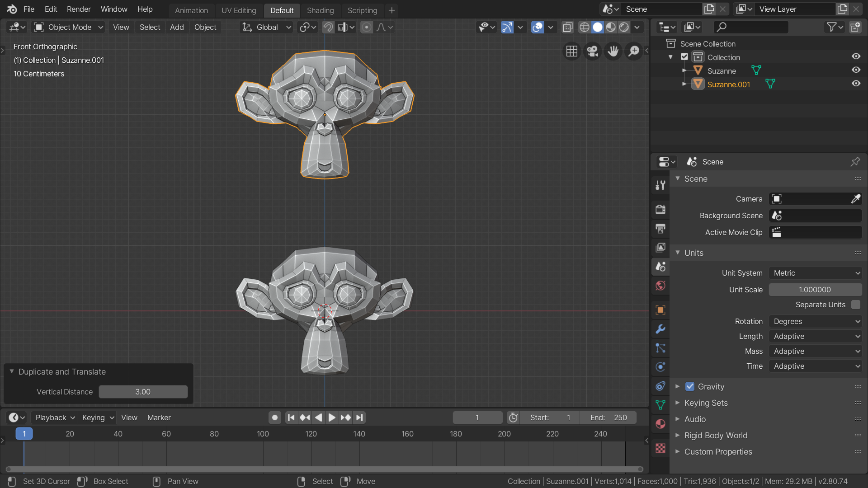Click the Vertical Distance value field
The width and height of the screenshot is (868, 488).
pos(143,392)
